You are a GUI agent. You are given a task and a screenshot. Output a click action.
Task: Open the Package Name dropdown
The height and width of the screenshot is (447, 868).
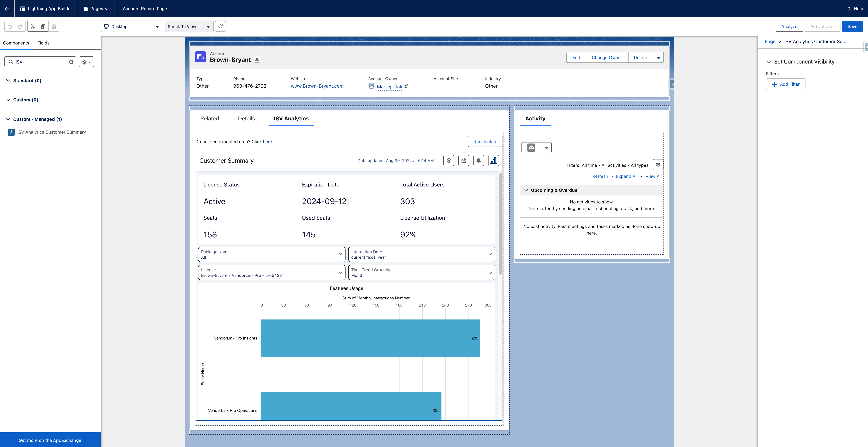(272, 254)
